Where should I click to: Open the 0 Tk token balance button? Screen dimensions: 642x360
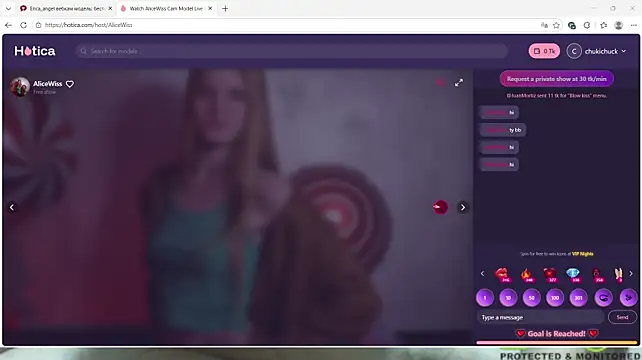(544, 51)
